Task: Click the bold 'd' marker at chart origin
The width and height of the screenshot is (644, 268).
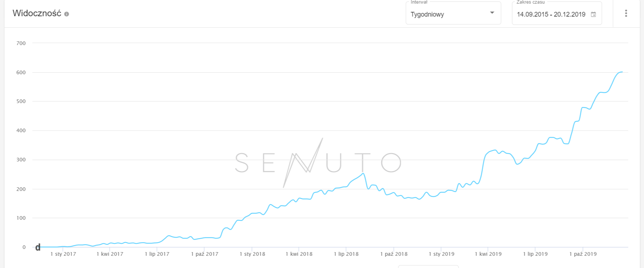Action: coord(38,247)
